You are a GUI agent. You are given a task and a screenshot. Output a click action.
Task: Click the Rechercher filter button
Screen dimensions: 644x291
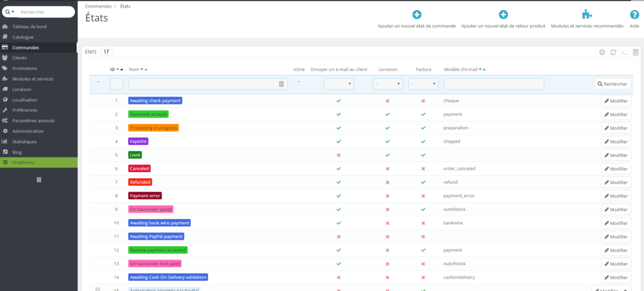point(613,84)
